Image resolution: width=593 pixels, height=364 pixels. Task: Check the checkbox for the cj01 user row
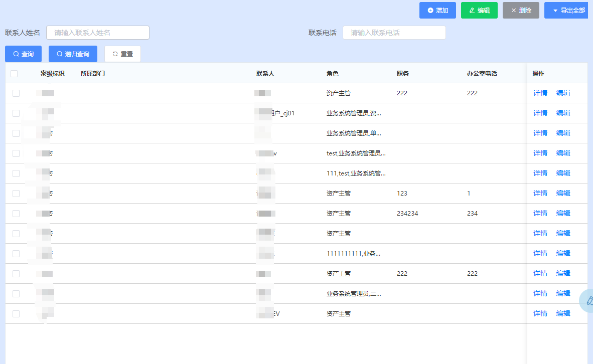point(16,113)
